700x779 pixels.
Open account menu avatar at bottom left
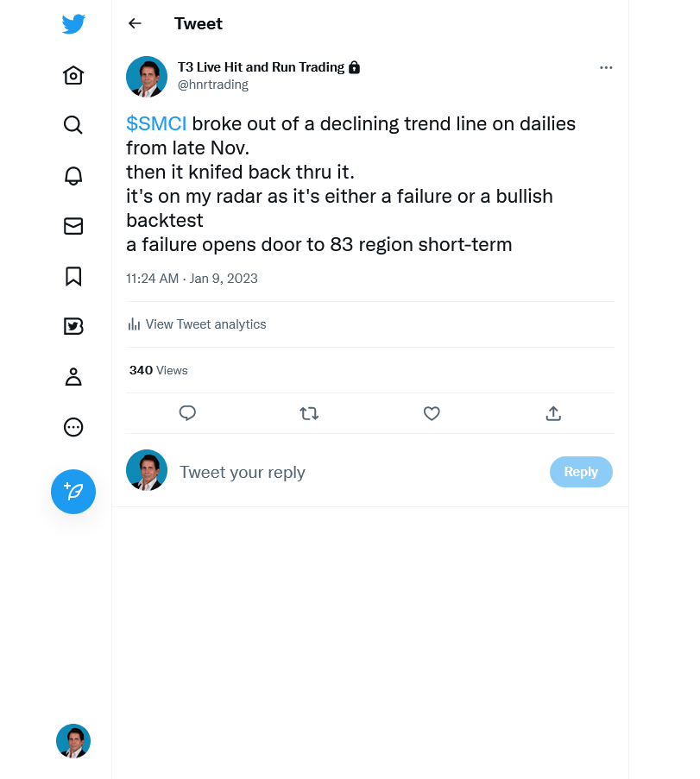click(73, 741)
